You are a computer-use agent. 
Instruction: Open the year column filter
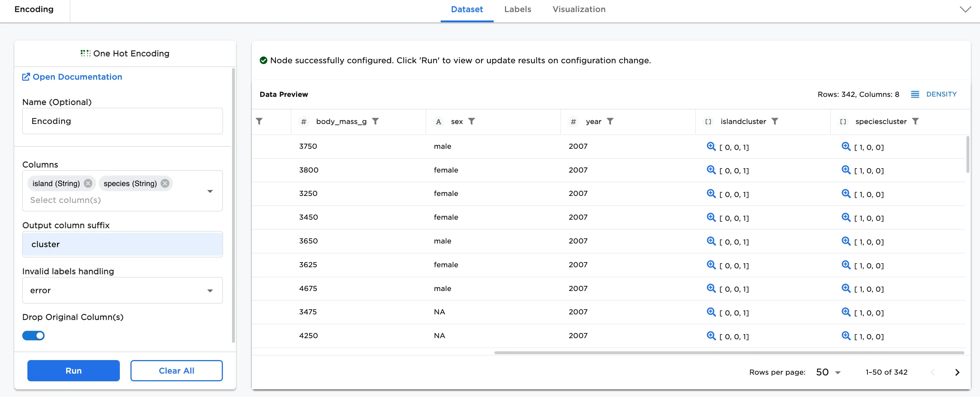click(610, 121)
